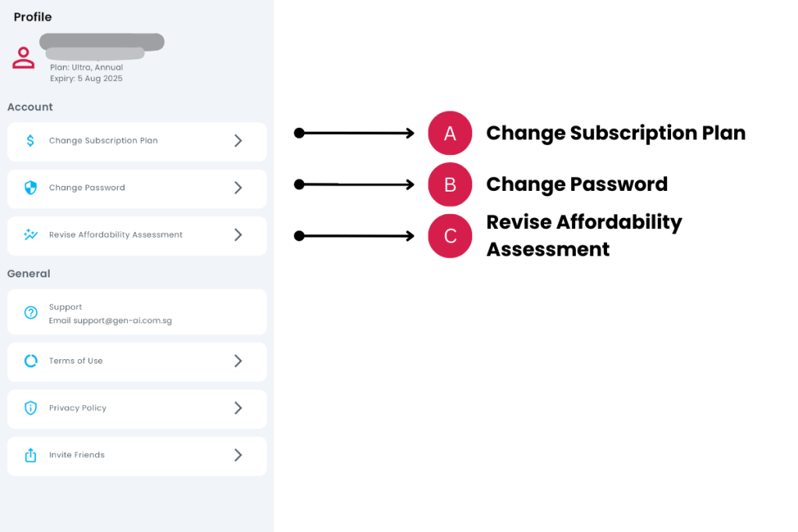This screenshot has height=532, width=798.
Task: Expand Change Subscription Plan chevron arrow
Action: [x=238, y=141]
